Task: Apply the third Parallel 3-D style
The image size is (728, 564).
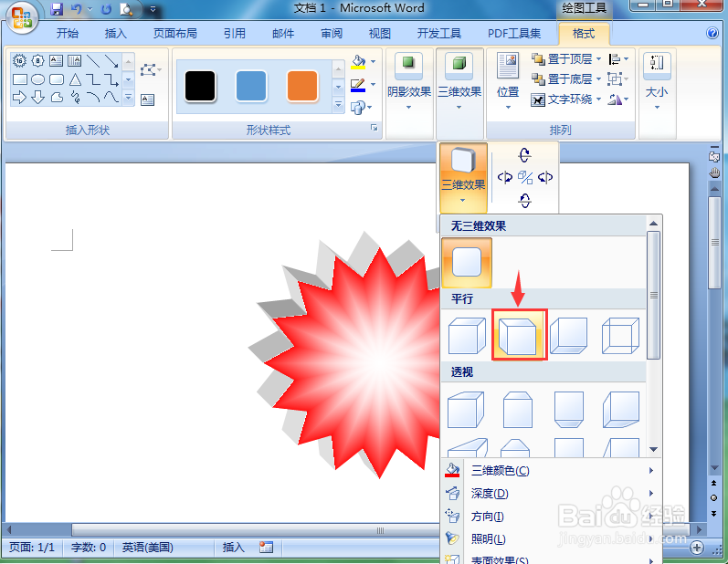Action: pyautogui.click(x=569, y=335)
